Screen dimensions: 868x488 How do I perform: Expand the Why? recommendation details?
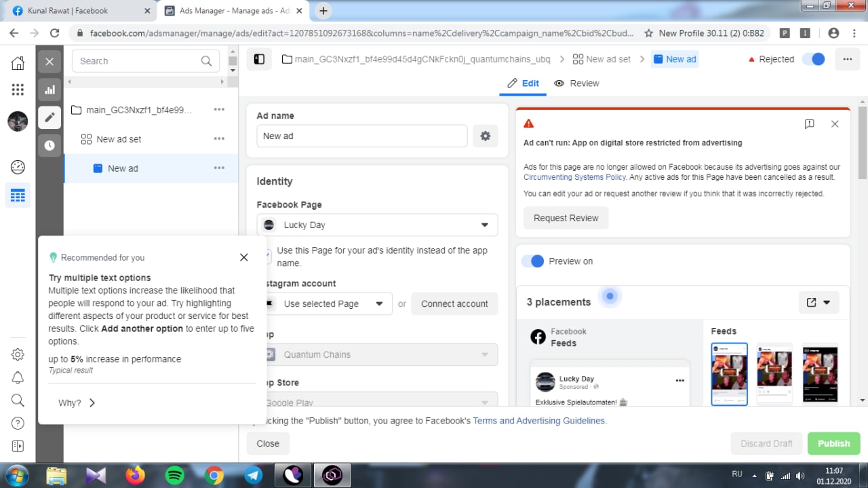pos(77,402)
